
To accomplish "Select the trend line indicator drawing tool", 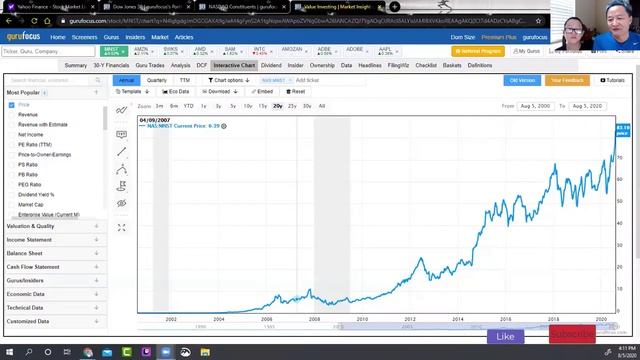I will pos(121,110).
